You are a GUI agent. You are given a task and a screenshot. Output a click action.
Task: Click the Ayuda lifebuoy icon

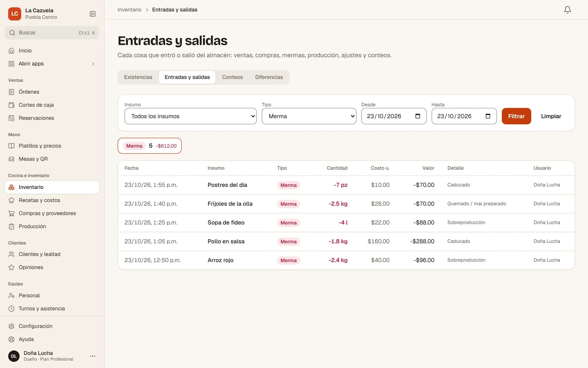click(x=11, y=339)
